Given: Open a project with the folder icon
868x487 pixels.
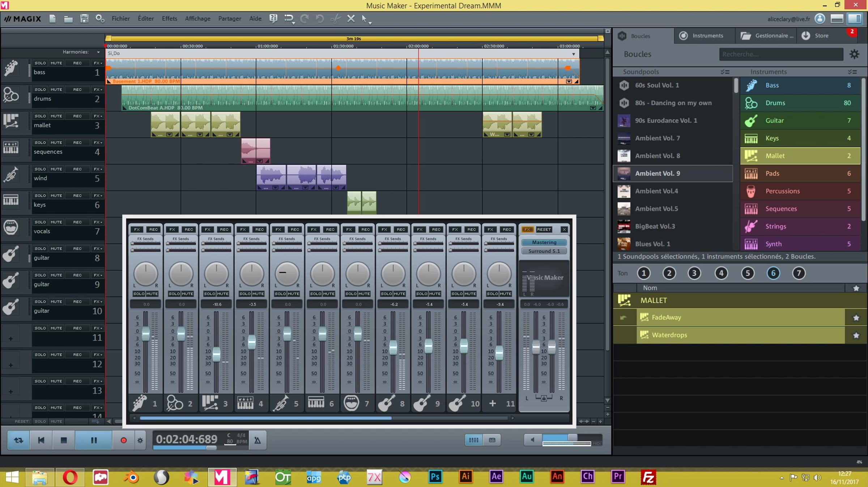Looking at the screenshot, I should click(x=68, y=18).
